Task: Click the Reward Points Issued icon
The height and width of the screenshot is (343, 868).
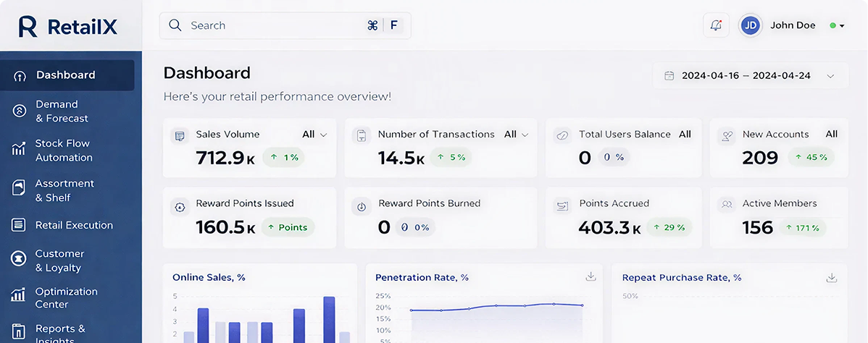Action: (x=180, y=208)
